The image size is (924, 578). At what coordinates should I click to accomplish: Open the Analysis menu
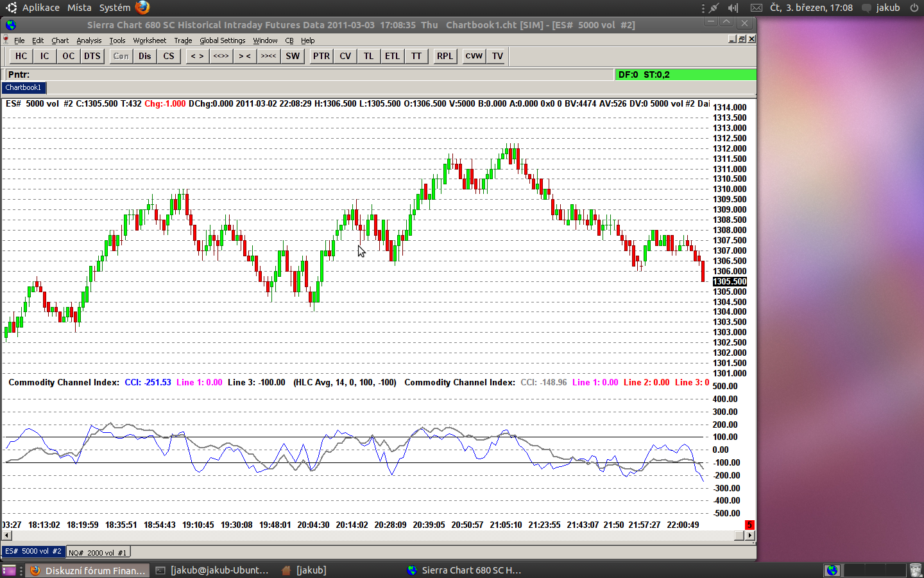pos(89,40)
